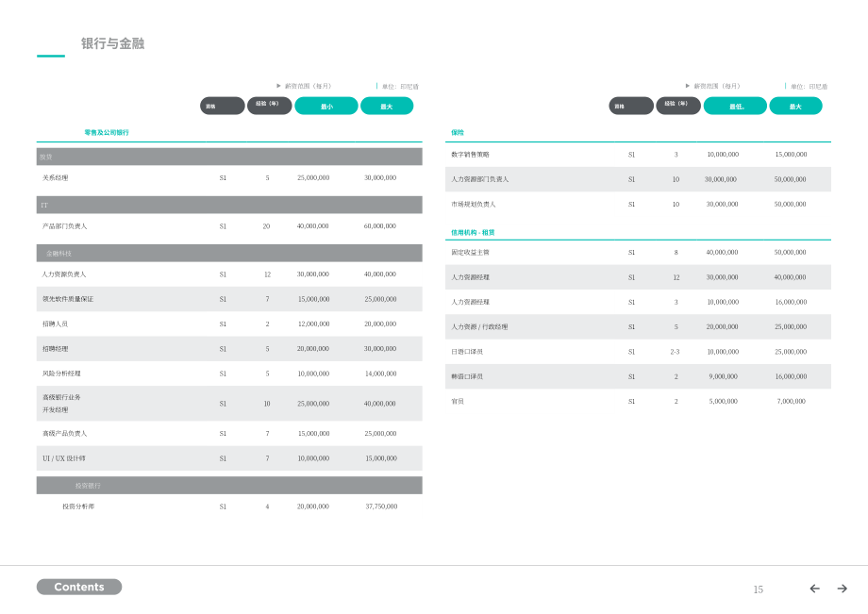Select the 信用机构 - 租赁 section heading
Viewport: 868px width, 614px height.
click(x=473, y=233)
